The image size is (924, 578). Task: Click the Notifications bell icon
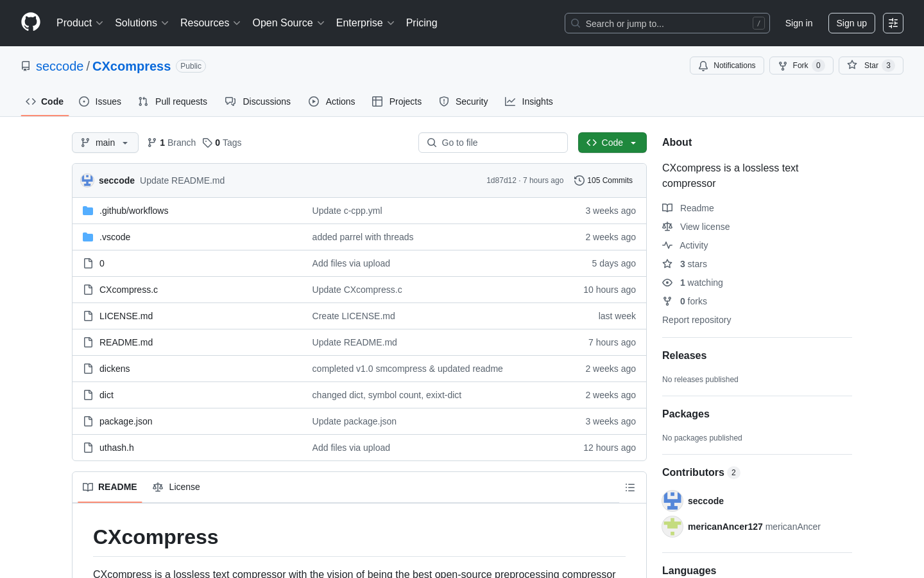(x=703, y=66)
